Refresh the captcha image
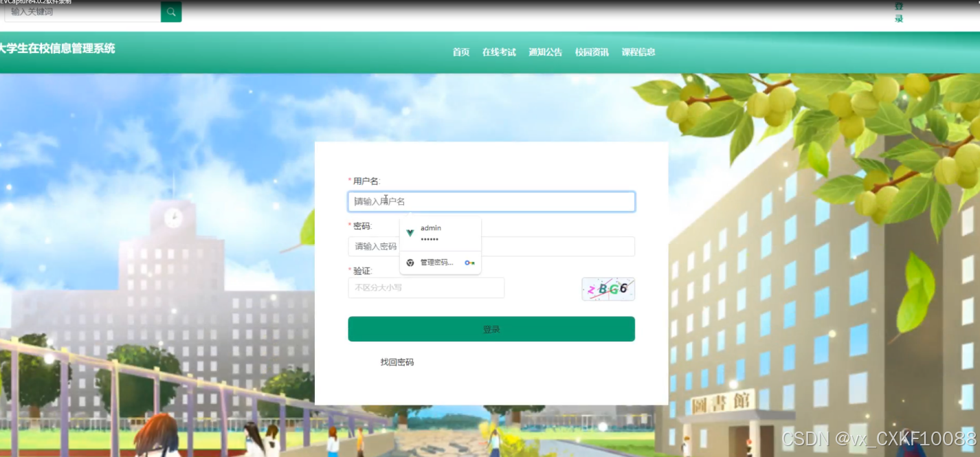The height and width of the screenshot is (457, 980). tap(608, 289)
